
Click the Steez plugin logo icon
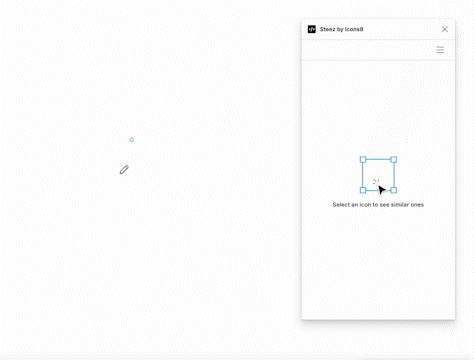tap(312, 29)
